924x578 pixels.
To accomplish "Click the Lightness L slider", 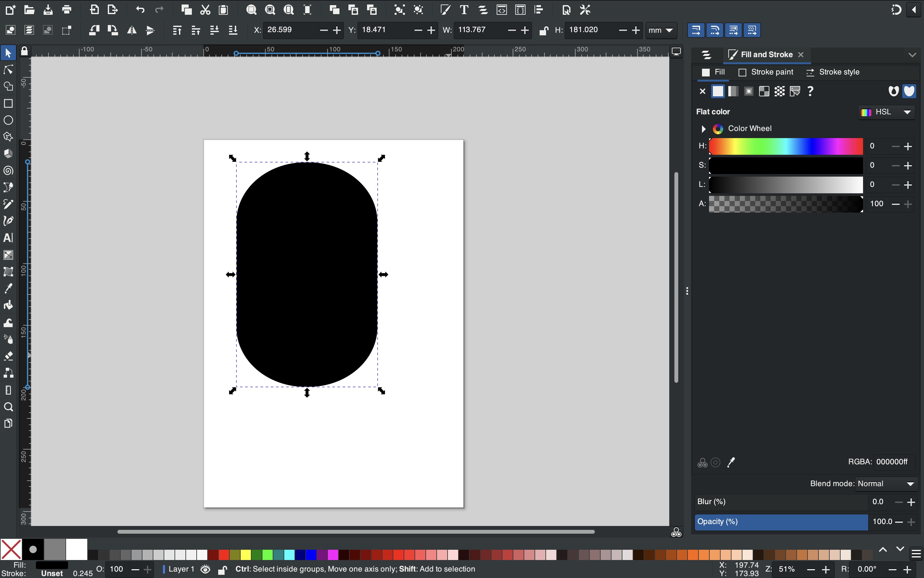I will point(786,185).
